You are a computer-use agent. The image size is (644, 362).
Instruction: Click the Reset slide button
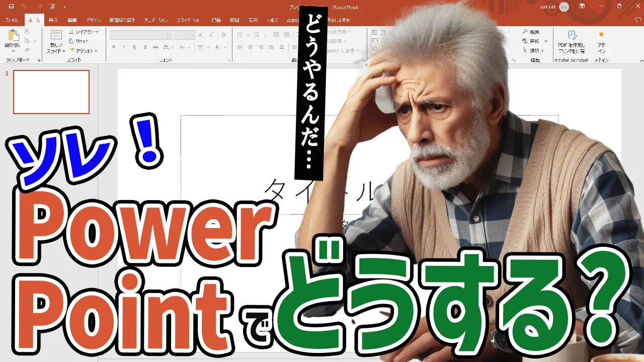[79, 41]
